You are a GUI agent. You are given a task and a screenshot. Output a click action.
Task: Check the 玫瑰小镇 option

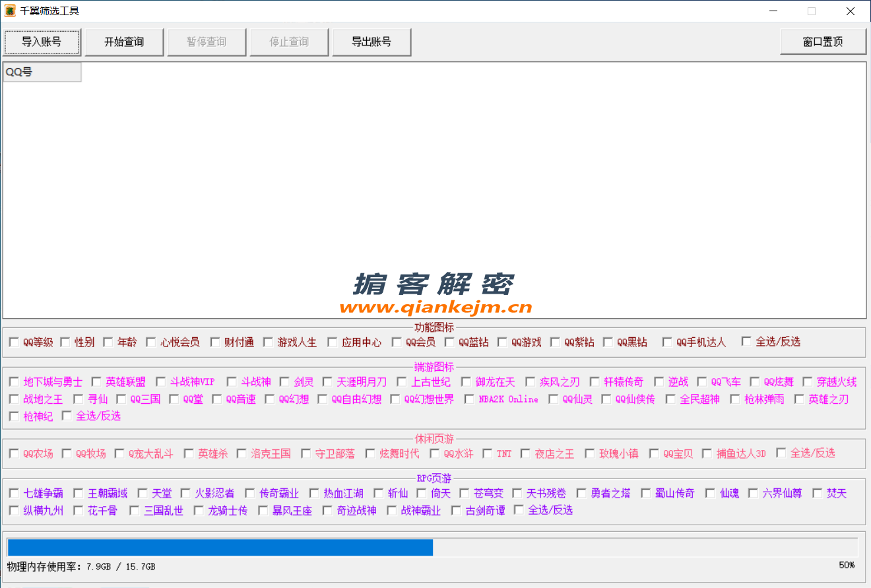coord(590,453)
